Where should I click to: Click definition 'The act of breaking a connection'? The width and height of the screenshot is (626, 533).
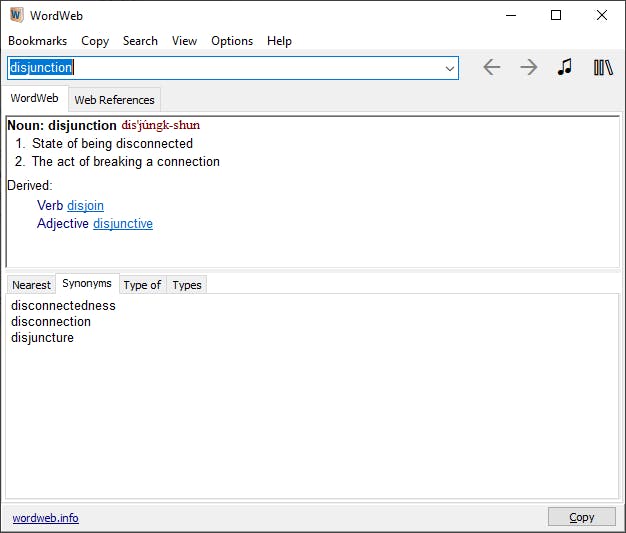pyautogui.click(x=126, y=161)
